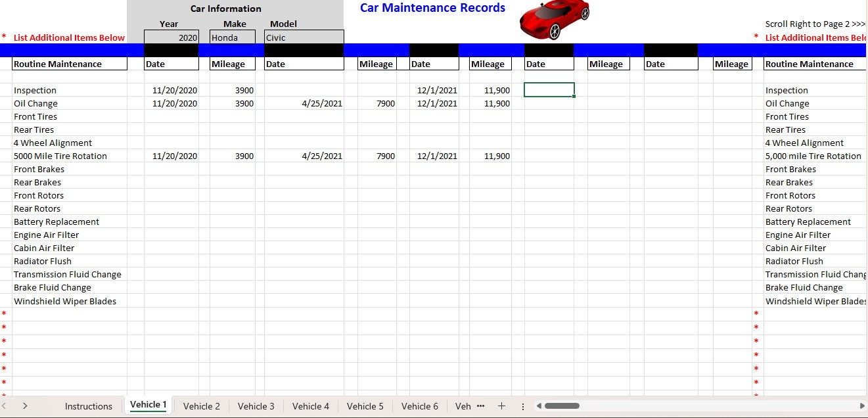Click the red List Additional Items Below label

coord(68,37)
